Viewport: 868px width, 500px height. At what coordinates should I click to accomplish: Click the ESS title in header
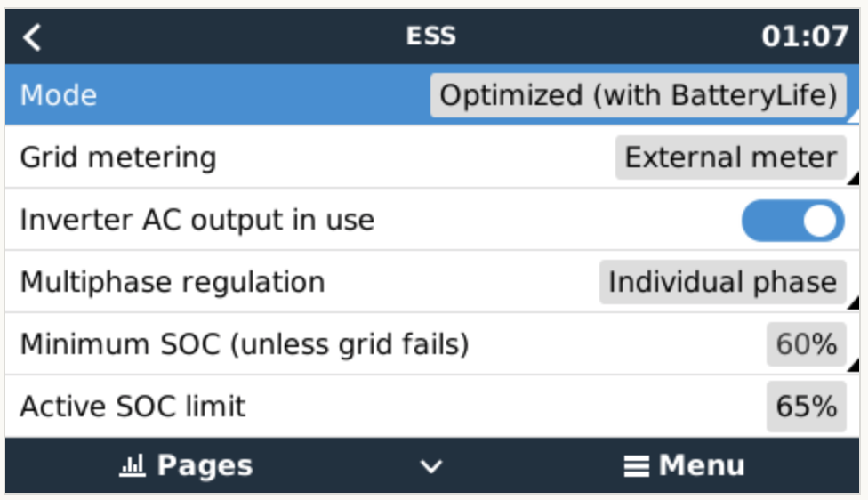[431, 36]
